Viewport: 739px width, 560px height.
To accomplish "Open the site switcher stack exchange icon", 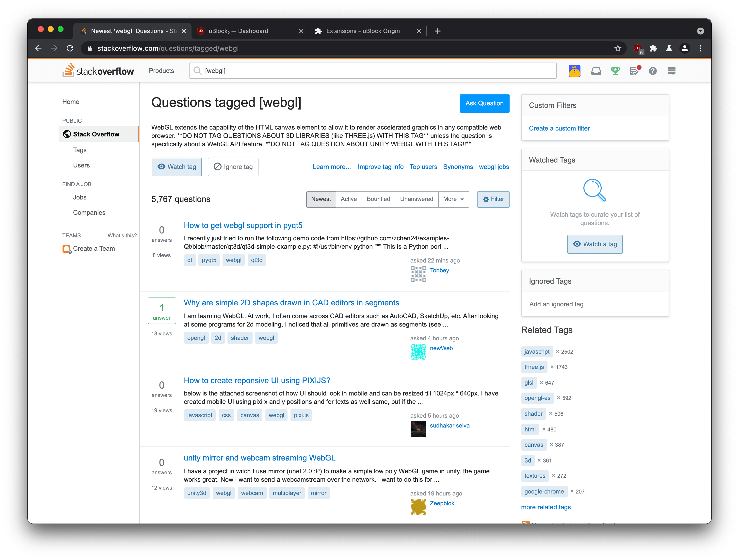I will 671,71.
